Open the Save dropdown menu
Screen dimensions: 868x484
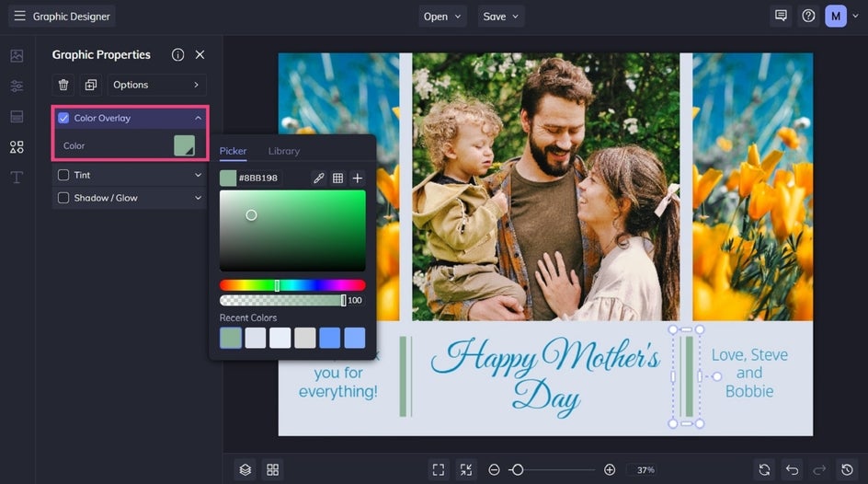[x=501, y=17]
